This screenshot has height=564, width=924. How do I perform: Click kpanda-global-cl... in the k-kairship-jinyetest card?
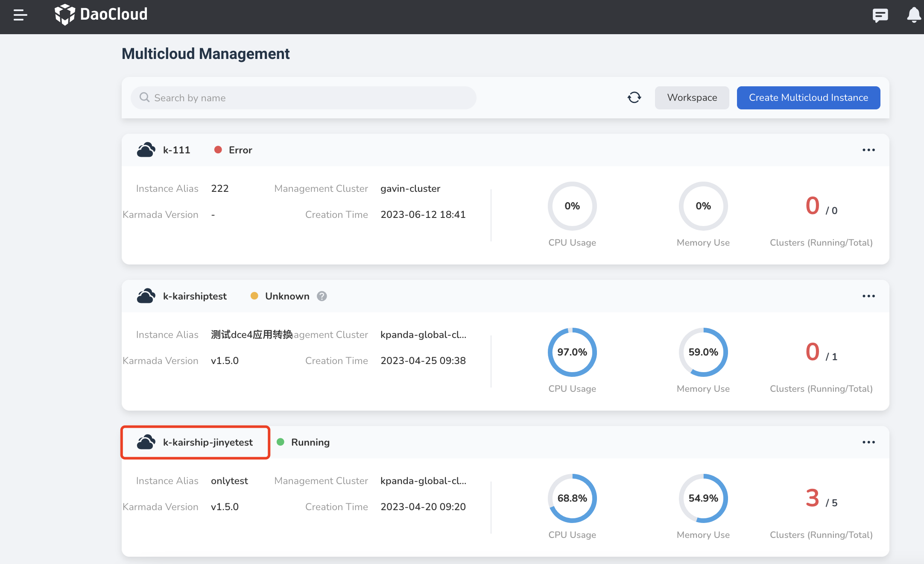[423, 481]
